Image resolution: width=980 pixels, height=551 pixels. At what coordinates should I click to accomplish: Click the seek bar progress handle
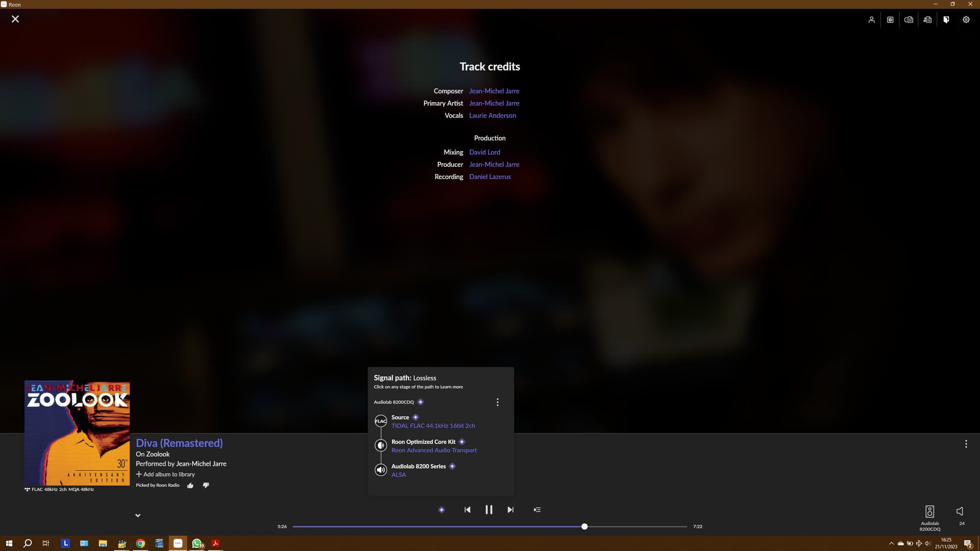tap(584, 527)
